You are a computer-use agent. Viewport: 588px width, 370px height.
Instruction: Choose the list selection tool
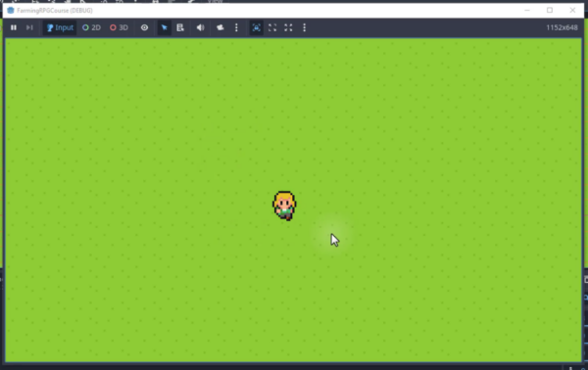(x=180, y=27)
